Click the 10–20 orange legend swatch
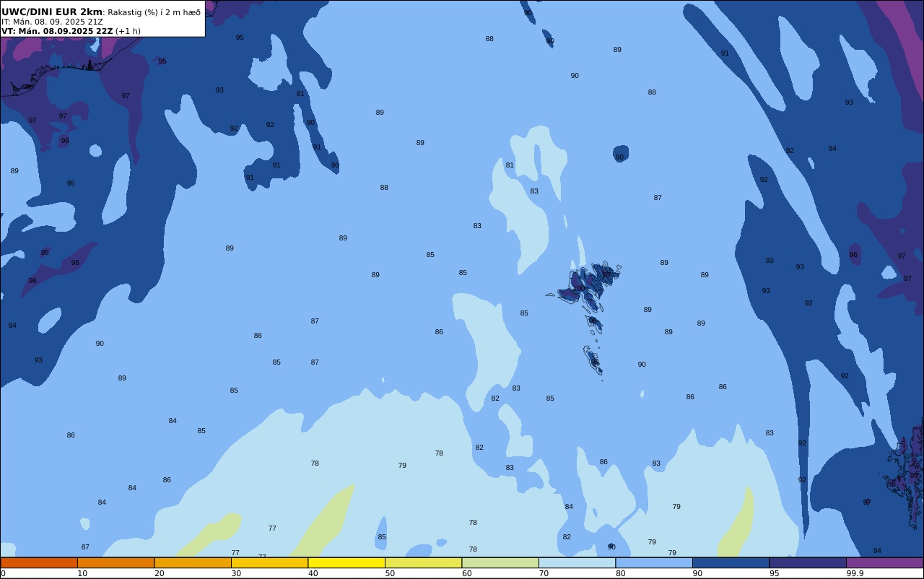 (x=115, y=562)
